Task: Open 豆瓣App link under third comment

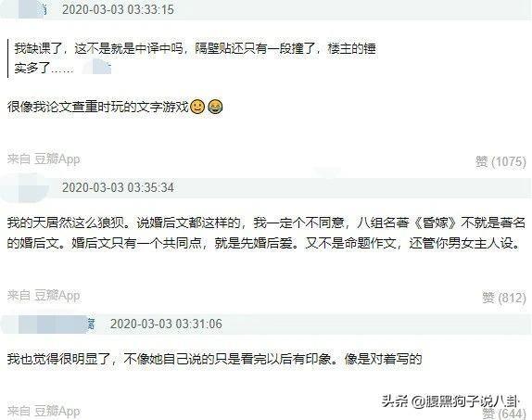Action: pyautogui.click(x=57, y=411)
